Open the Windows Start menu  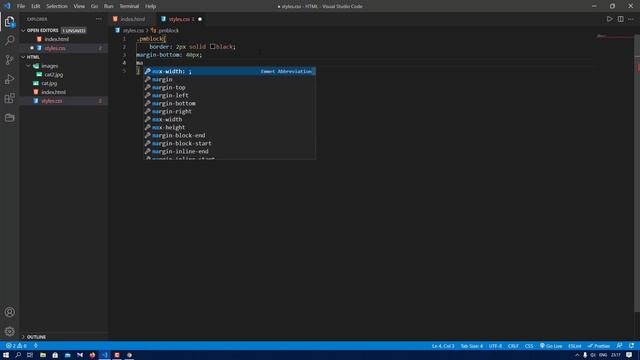coord(6,355)
